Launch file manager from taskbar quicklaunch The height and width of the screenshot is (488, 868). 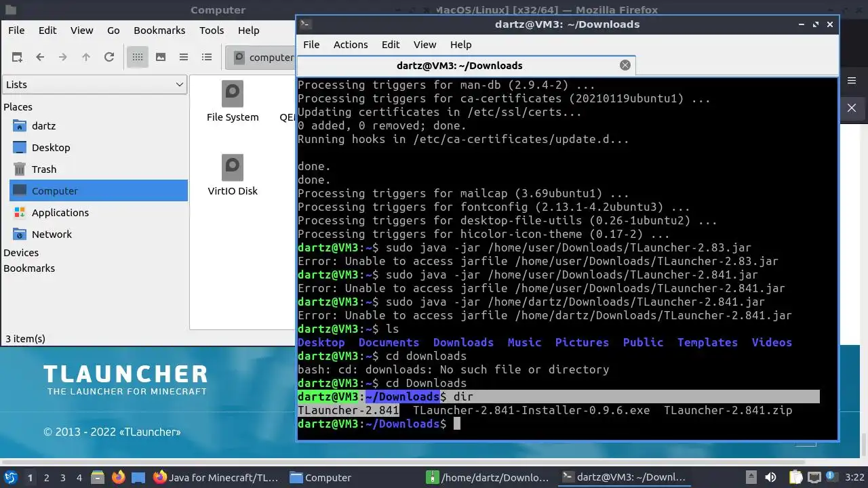(x=97, y=477)
